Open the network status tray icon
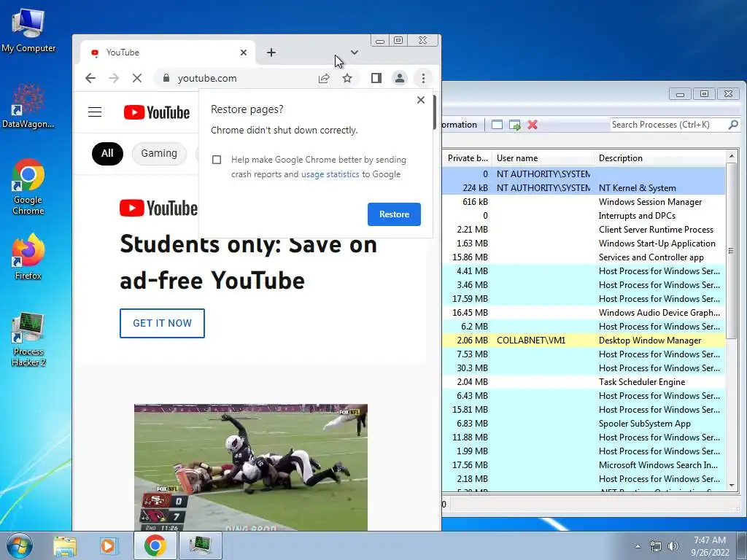This screenshot has width=747, height=560. point(656,546)
